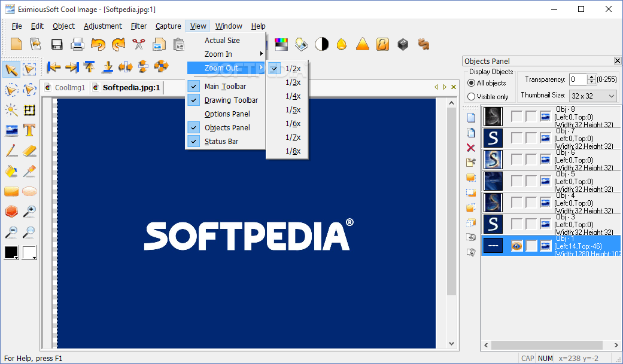Select the Obj - 3 thumbnail
This screenshot has height=364, width=623.
tap(493, 224)
